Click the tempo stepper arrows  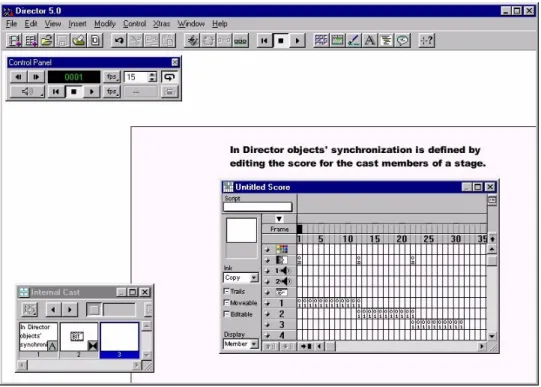pos(153,77)
